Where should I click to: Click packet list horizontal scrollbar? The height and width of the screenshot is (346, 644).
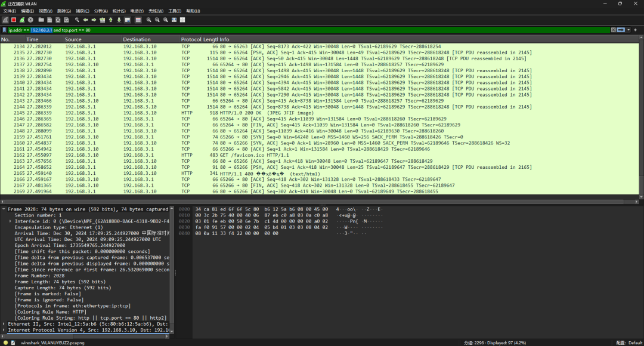(320, 202)
